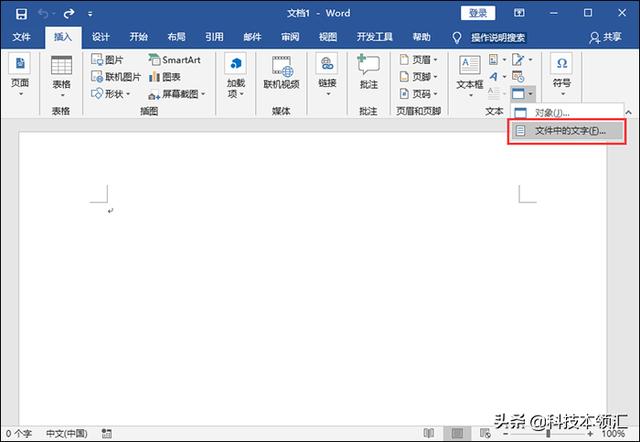Click the Redo arrow icon
Image resolution: width=640 pixels, height=442 pixels.
[69, 13]
